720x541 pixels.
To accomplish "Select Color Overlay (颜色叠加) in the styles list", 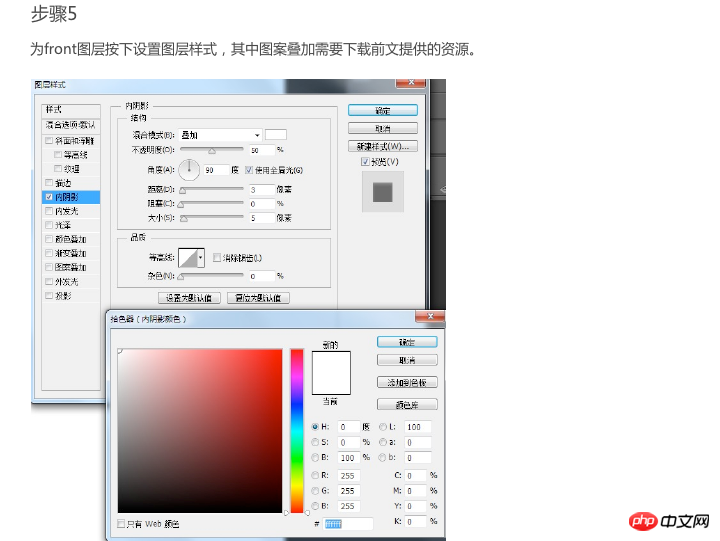I will click(x=71, y=239).
